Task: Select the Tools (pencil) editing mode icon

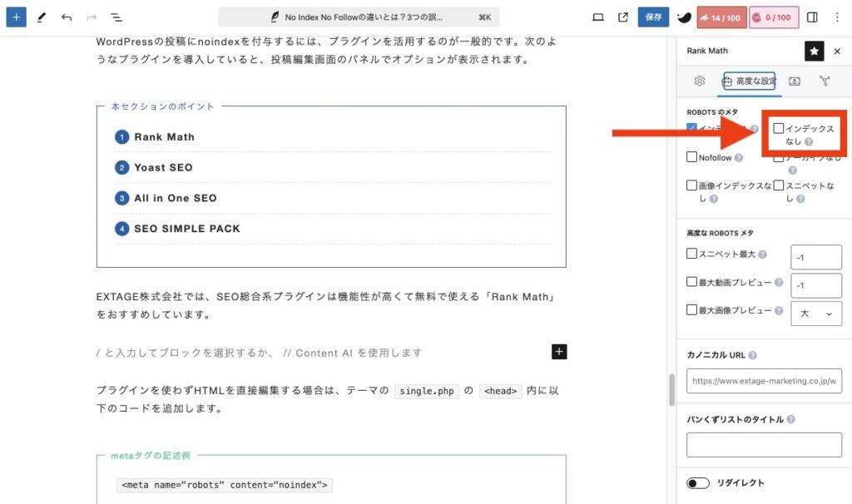Action: pos(41,17)
